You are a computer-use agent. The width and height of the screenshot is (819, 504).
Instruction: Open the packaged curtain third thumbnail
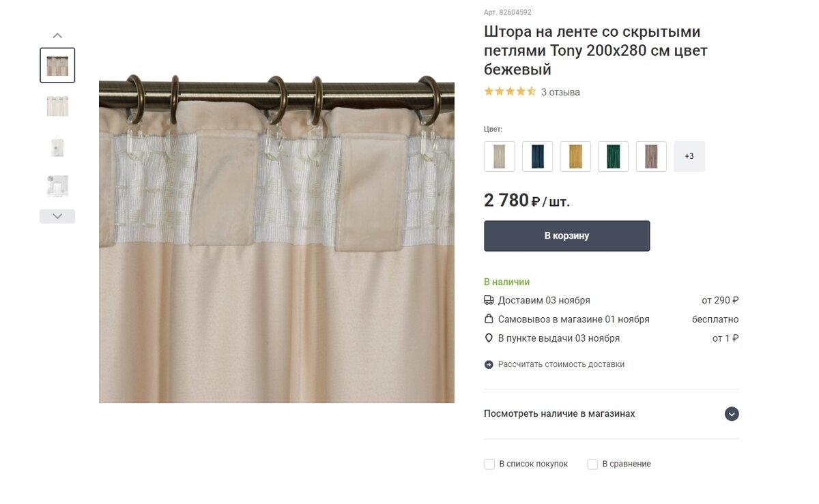[x=57, y=146]
